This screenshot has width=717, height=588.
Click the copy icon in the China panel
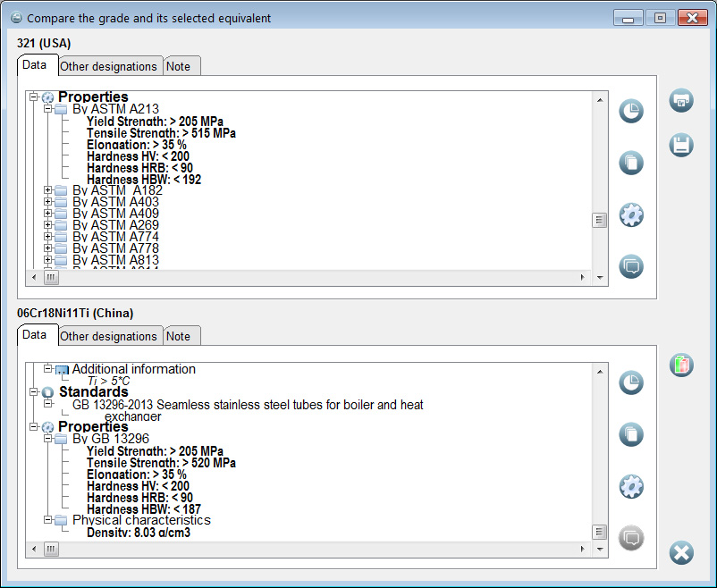point(631,434)
